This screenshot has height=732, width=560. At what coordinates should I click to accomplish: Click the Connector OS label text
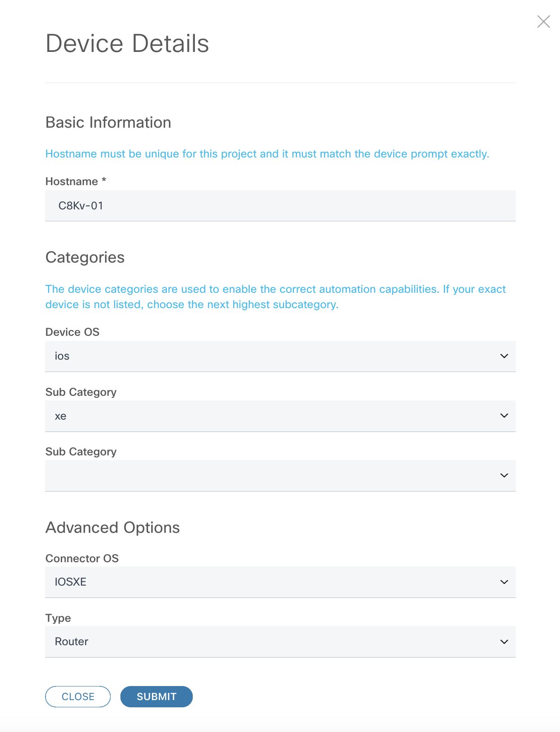click(82, 558)
